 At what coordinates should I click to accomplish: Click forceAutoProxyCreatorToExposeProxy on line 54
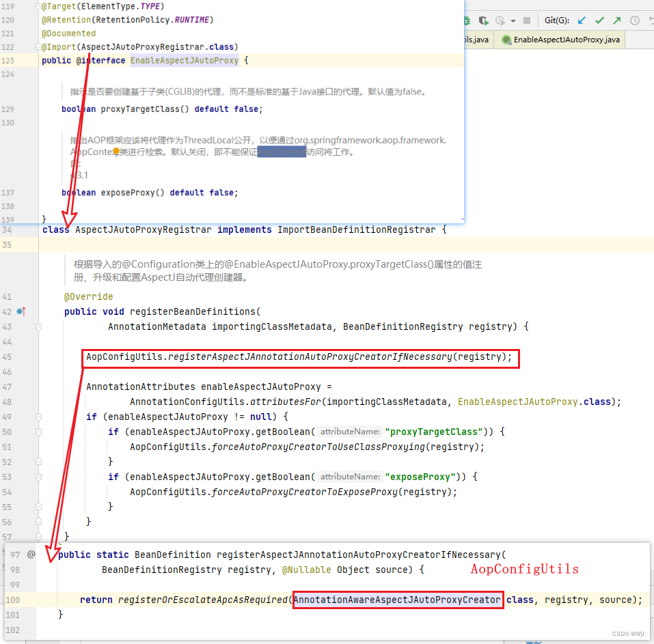(x=305, y=492)
